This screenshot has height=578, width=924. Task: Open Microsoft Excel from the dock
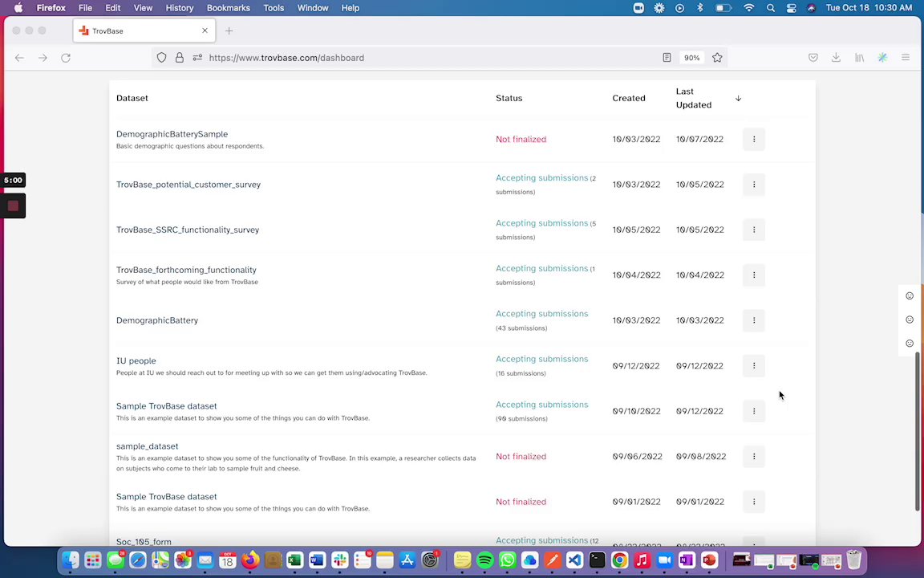294,560
